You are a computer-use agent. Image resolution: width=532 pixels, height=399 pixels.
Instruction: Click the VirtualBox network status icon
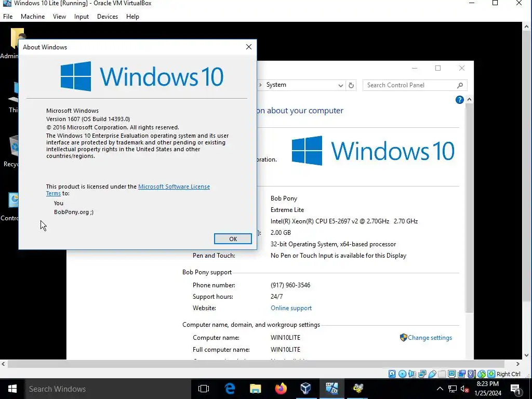422,374
